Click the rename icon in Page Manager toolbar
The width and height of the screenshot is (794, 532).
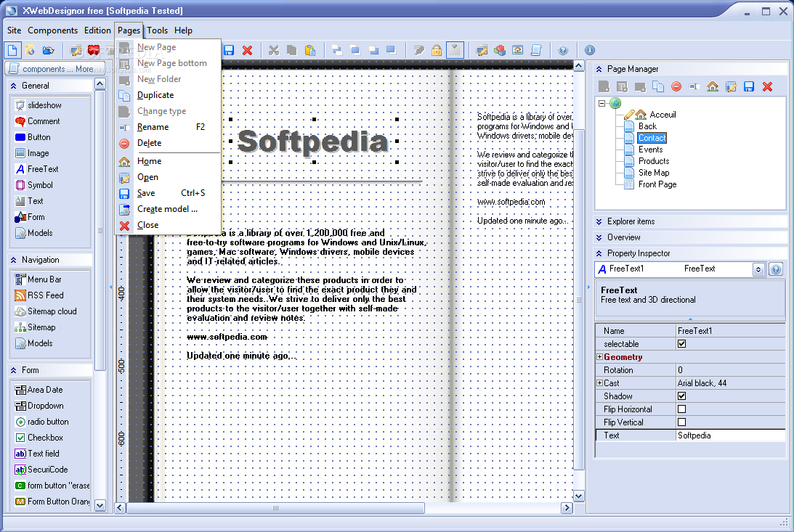(694, 87)
